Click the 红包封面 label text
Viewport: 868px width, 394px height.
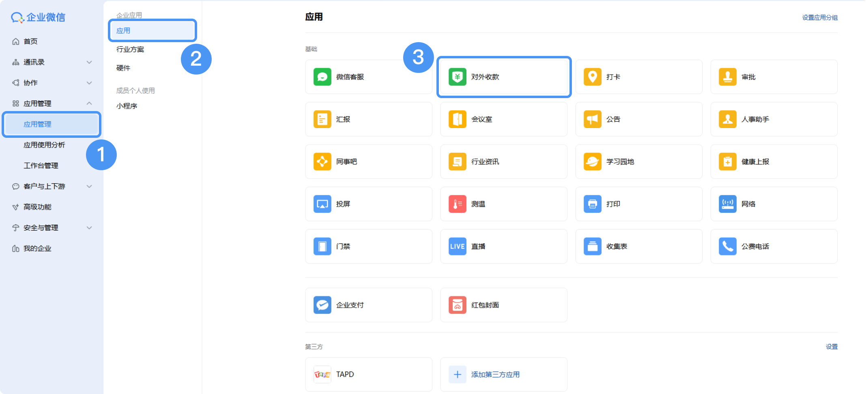point(485,305)
